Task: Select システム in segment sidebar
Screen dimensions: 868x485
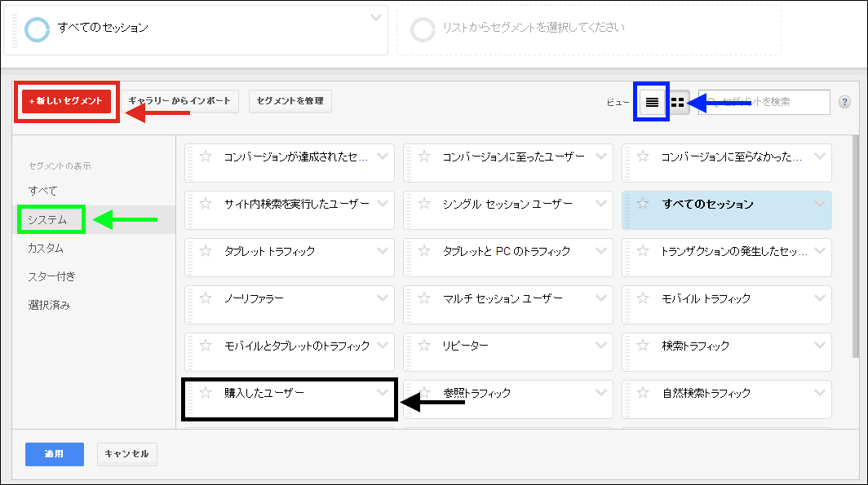Action: point(47,219)
